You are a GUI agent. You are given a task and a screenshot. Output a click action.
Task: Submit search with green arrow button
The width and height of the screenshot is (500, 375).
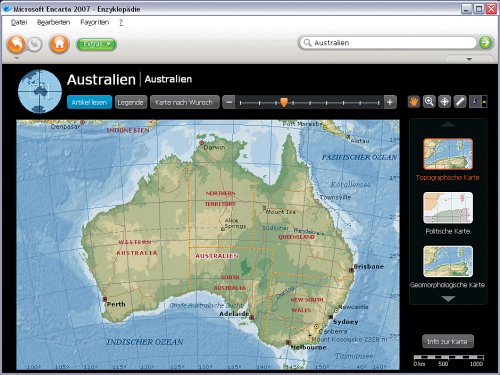click(485, 42)
